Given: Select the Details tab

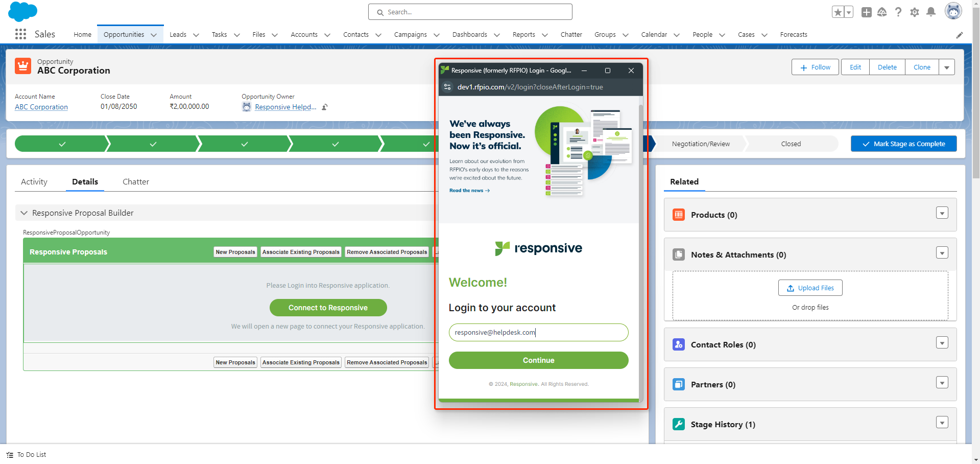Looking at the screenshot, I should 85,182.
